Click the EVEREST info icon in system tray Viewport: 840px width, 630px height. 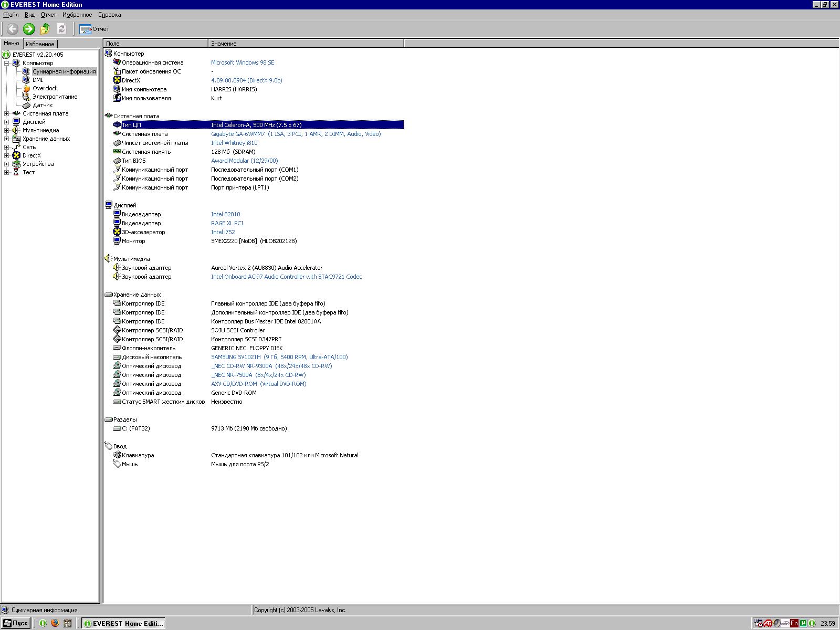812,623
